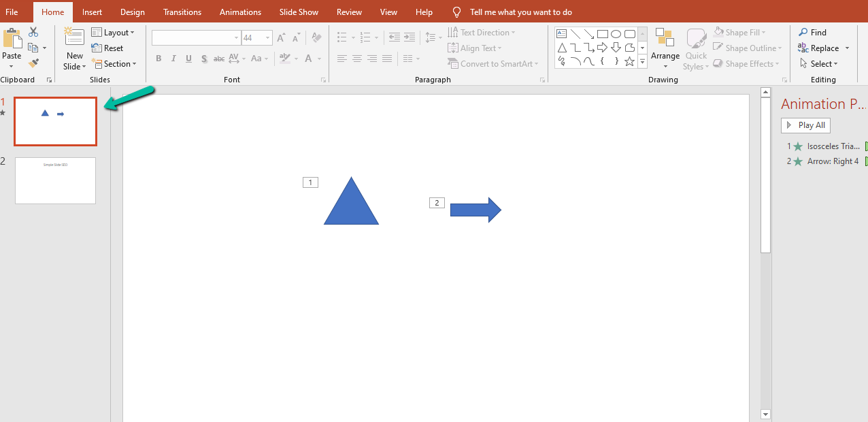The image size is (868, 422).
Task: Expand the Shape Fill dropdown
Action: [764, 32]
